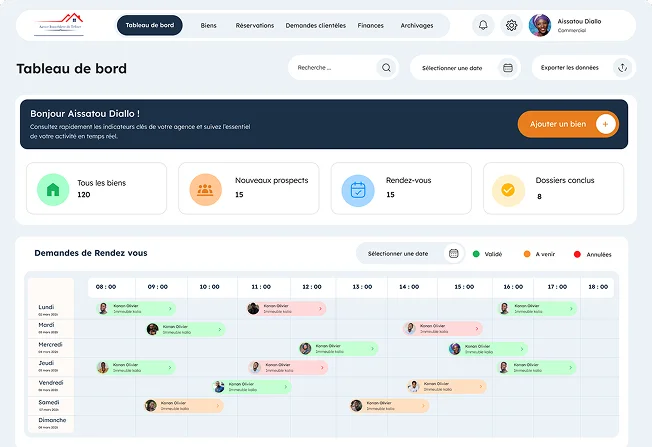Image resolution: width=652 pixels, height=447 pixels.
Task: Toggle the red Annulées status filter
Action: (577, 254)
